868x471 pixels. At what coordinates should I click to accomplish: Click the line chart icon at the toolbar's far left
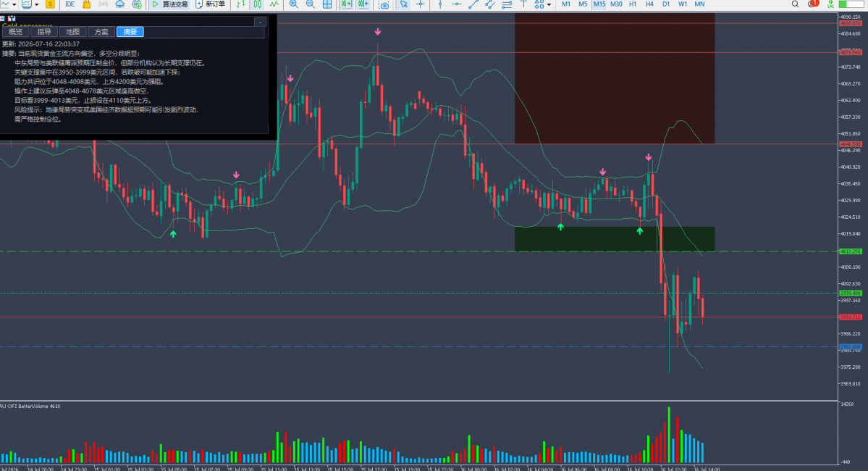pyautogui.click(x=5, y=4)
